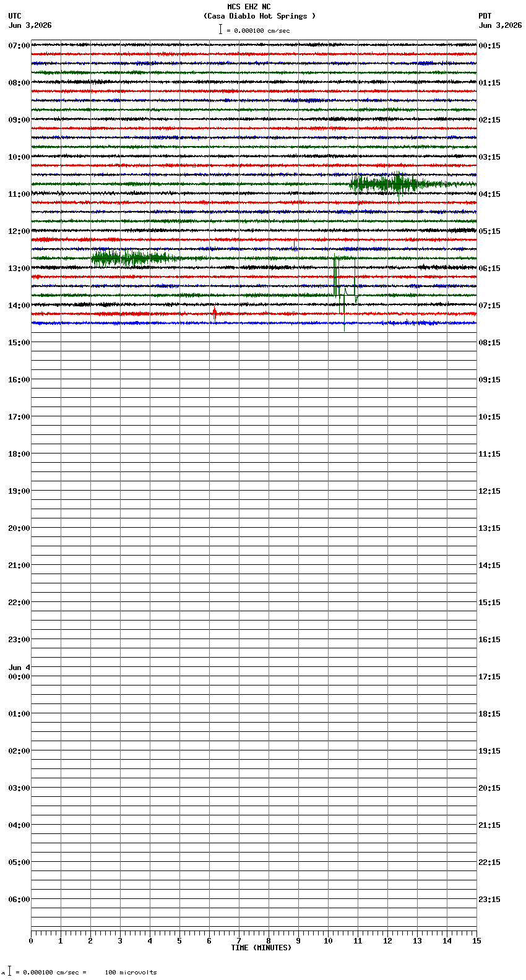The width and height of the screenshot is (526, 980).
Task: Click the 03:00 UTC time label
Action: point(19,788)
